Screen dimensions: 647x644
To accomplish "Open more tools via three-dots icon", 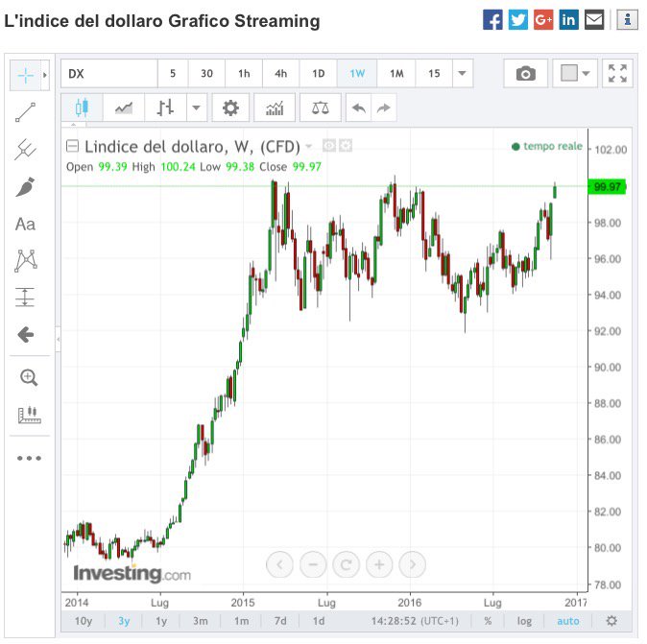I will 30,458.
